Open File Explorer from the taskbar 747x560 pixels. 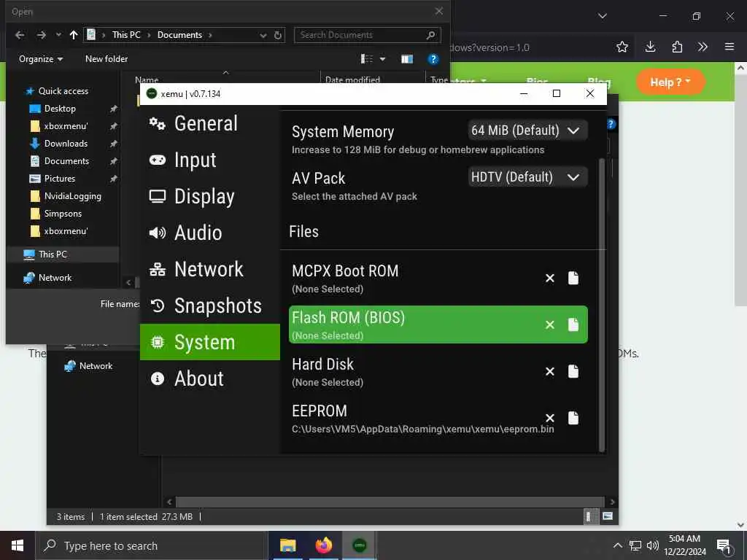[287, 545]
